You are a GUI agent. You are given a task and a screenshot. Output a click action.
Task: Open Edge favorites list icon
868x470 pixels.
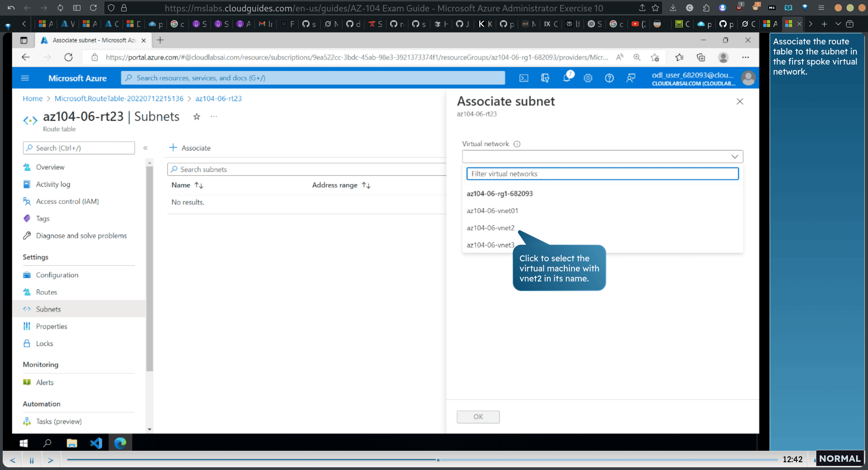(679, 57)
